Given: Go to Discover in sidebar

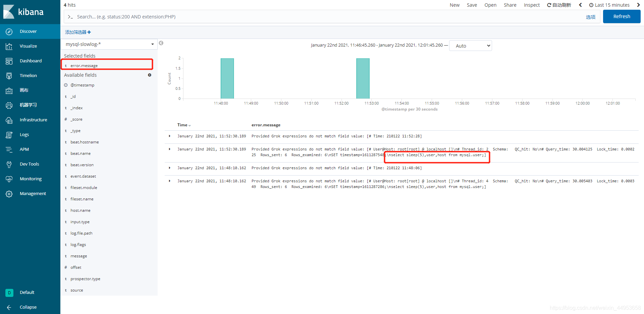Looking at the screenshot, I should pyautogui.click(x=30, y=32).
